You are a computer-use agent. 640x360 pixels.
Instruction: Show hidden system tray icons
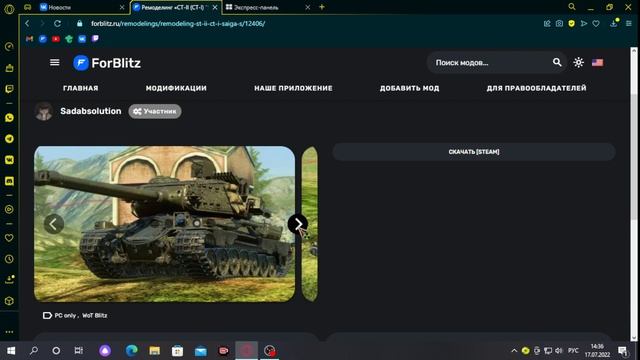514,351
